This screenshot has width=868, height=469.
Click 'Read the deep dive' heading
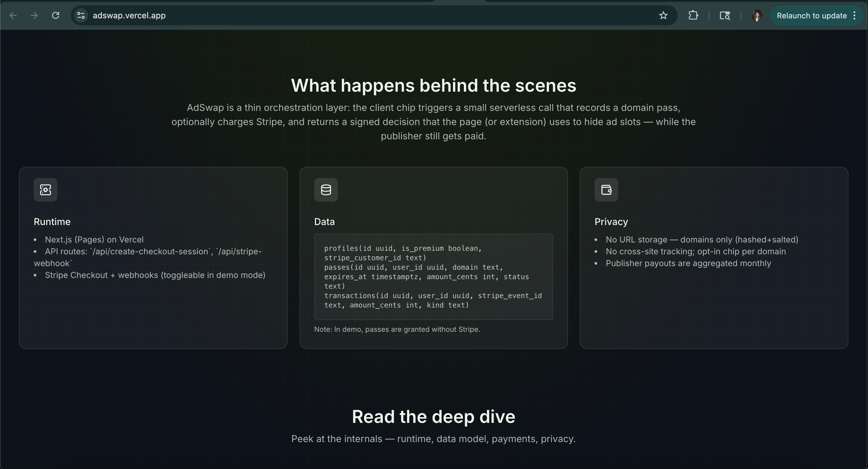(434, 417)
